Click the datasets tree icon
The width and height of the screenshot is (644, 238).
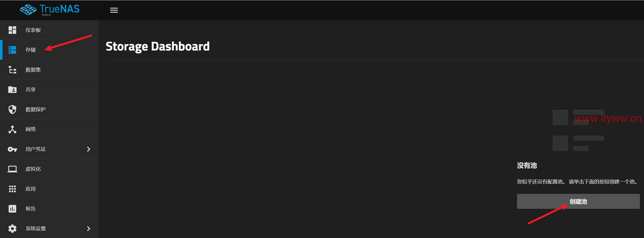coord(12,70)
